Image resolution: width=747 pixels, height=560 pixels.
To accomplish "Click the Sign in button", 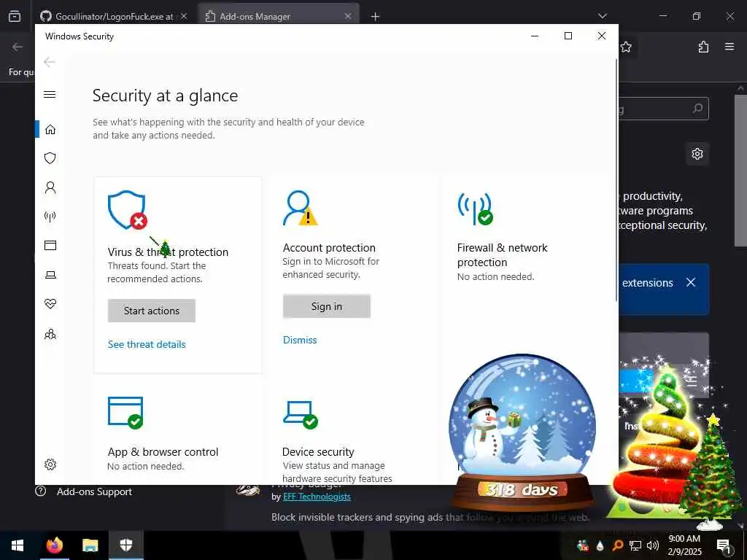I will tap(326, 306).
